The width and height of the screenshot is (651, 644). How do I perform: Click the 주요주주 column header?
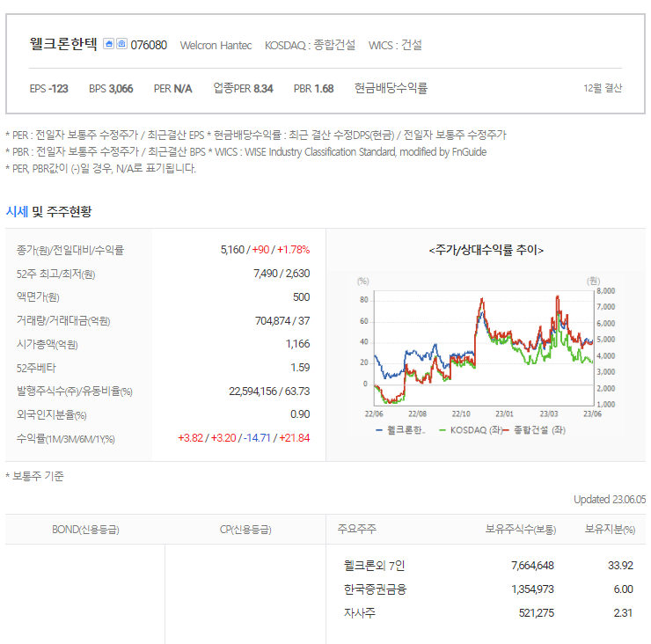[x=356, y=529]
